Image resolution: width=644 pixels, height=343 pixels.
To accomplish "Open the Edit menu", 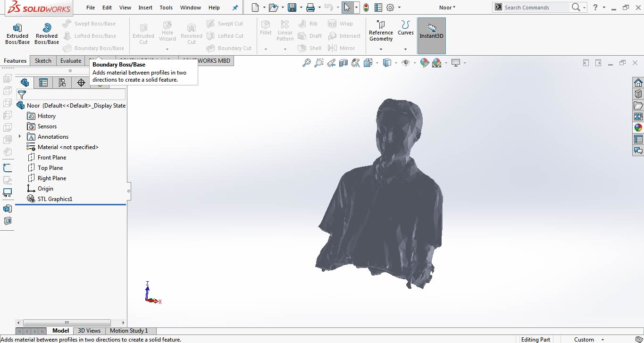I will click(107, 8).
